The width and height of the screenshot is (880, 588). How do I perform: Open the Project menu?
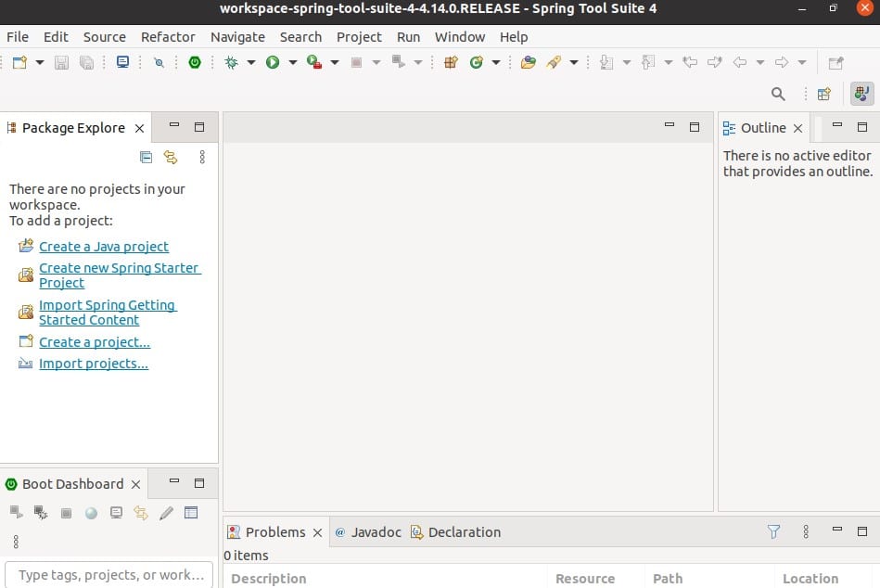pyautogui.click(x=359, y=37)
